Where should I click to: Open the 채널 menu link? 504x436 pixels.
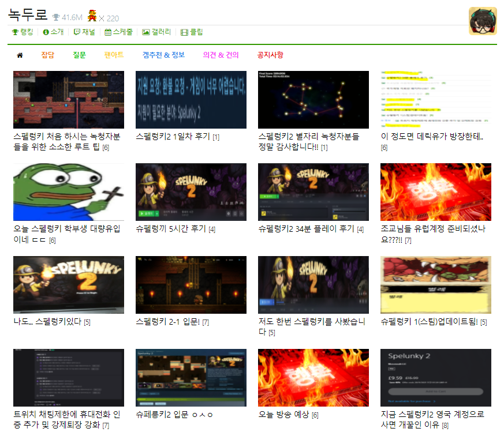point(88,32)
